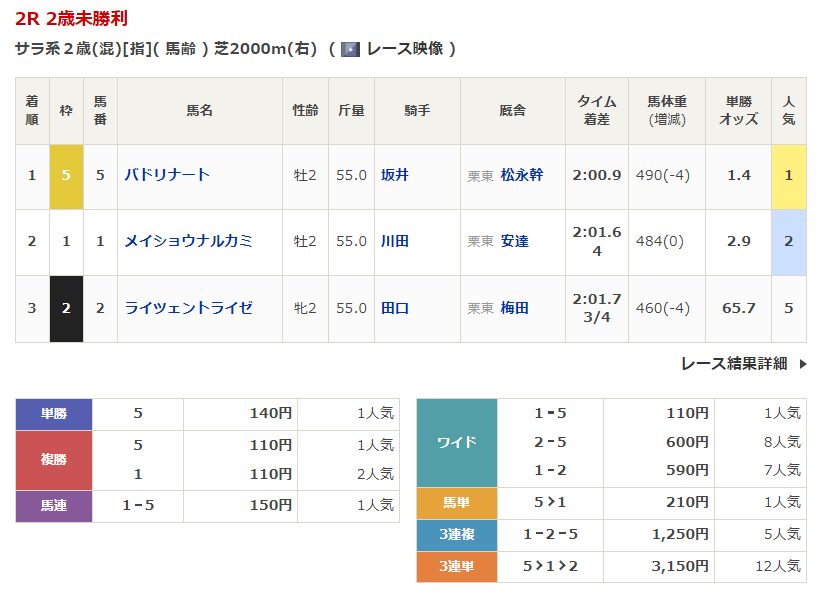Screen dimensions: 822x593
Task: Click the yellow frame 5 box
Action: point(66,175)
